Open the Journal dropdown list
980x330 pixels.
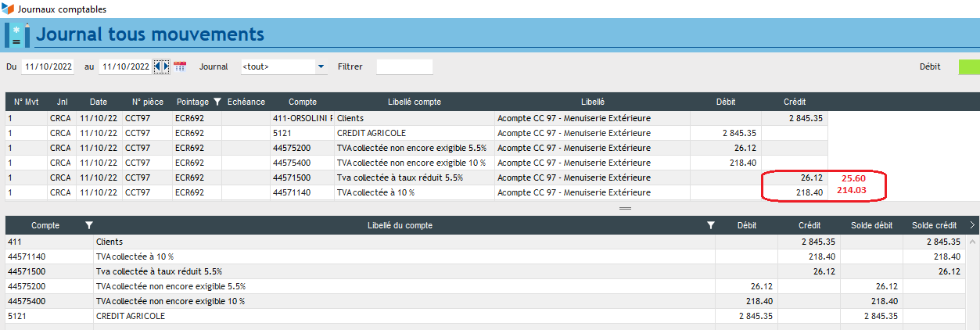(x=321, y=67)
